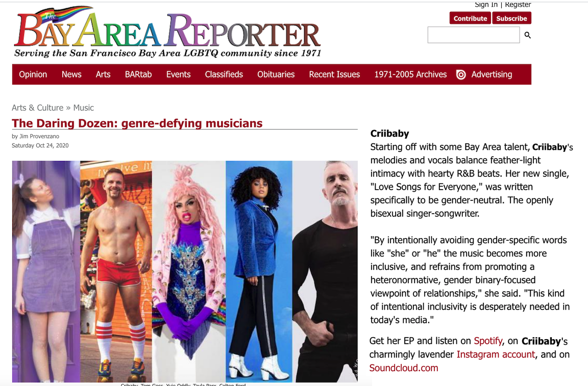Click the Music breadcrumb link

(x=84, y=108)
